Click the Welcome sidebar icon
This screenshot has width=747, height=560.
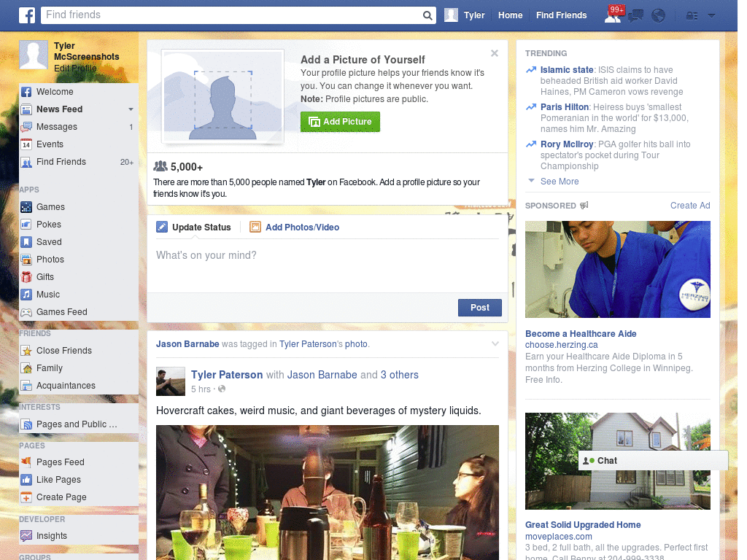tap(26, 92)
